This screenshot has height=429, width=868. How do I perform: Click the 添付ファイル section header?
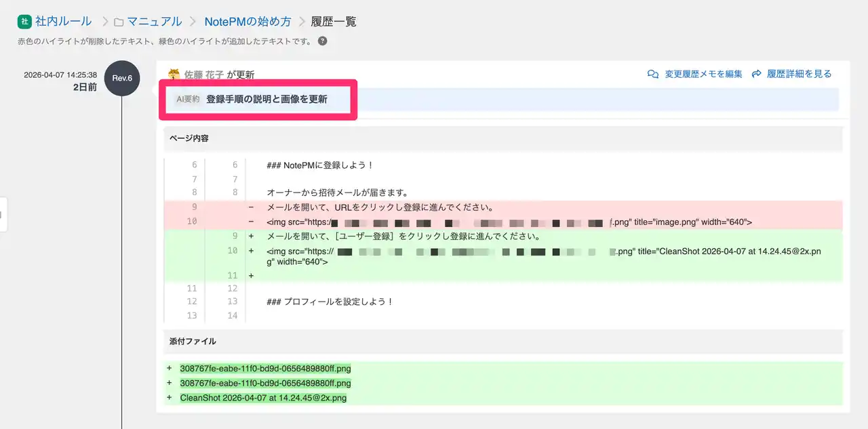tap(193, 341)
